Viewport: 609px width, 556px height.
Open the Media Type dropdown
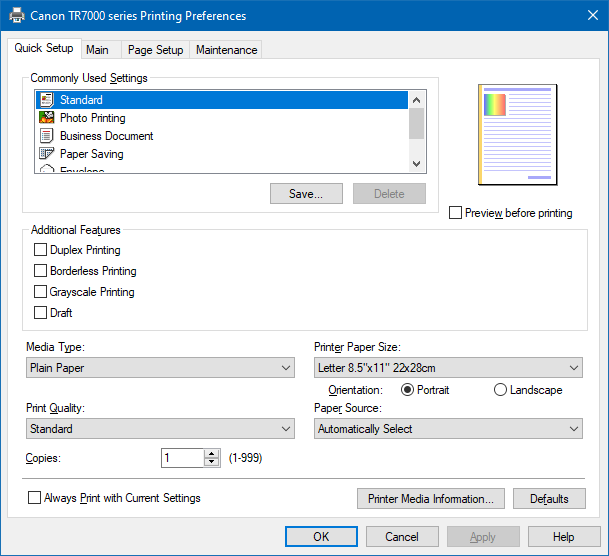(x=160, y=368)
